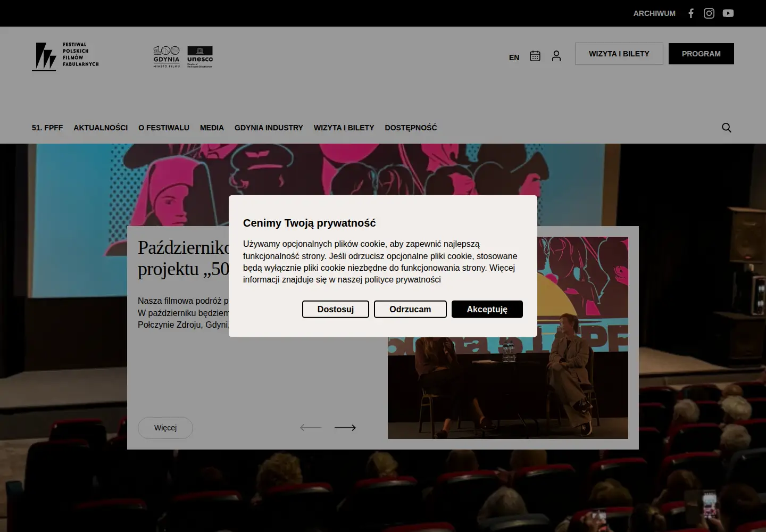Open the AKTUALNOŚCI menu item

[x=101, y=128]
